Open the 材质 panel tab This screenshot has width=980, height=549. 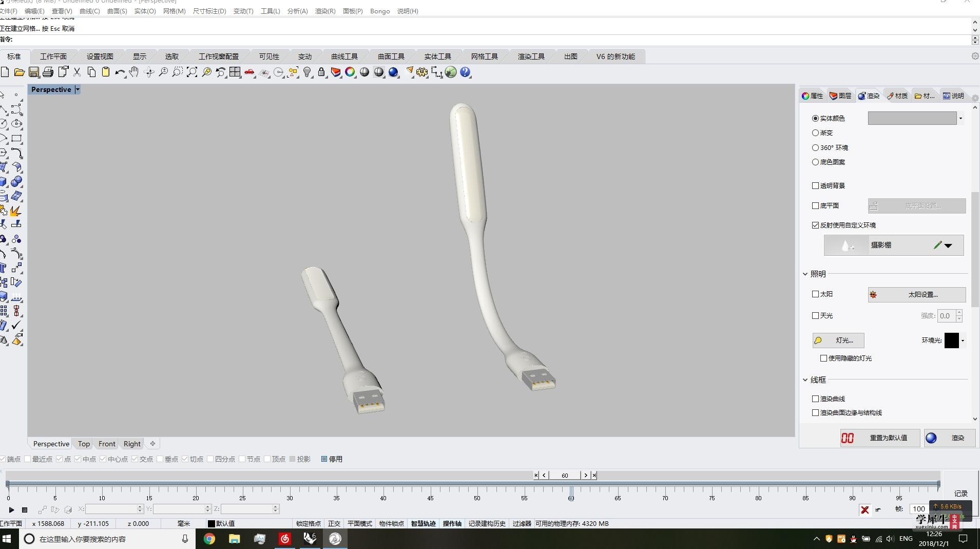pos(897,96)
